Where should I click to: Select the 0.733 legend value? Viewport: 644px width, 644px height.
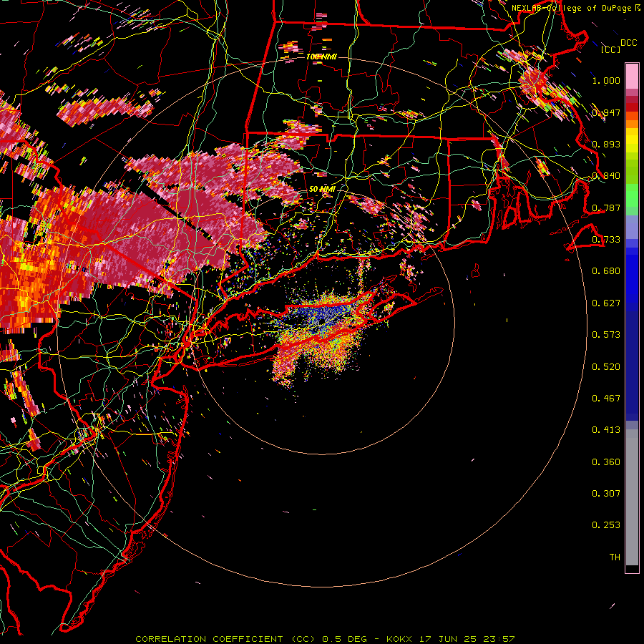[606, 240]
